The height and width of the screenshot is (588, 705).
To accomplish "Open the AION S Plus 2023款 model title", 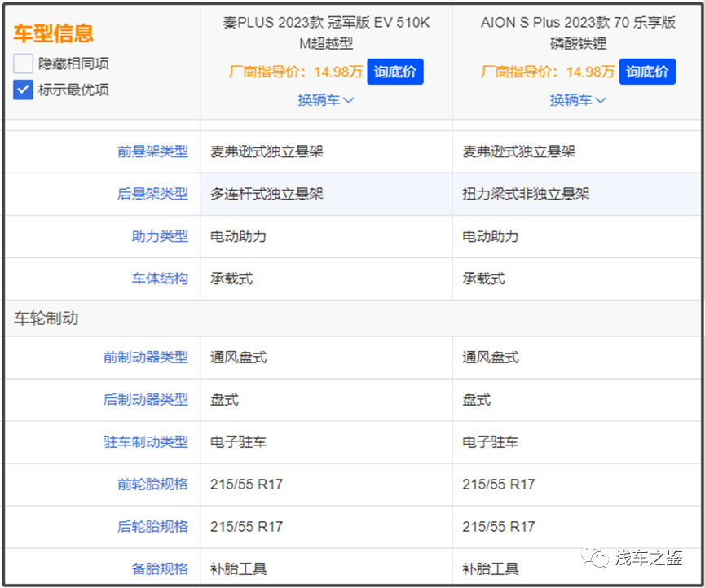I will tap(578, 33).
